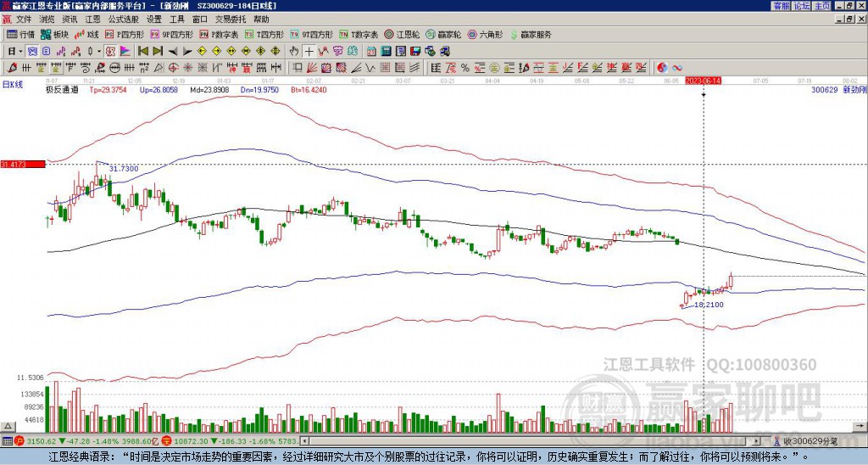Open the 江恩 menu
The height and width of the screenshot is (465, 868).
[92, 20]
